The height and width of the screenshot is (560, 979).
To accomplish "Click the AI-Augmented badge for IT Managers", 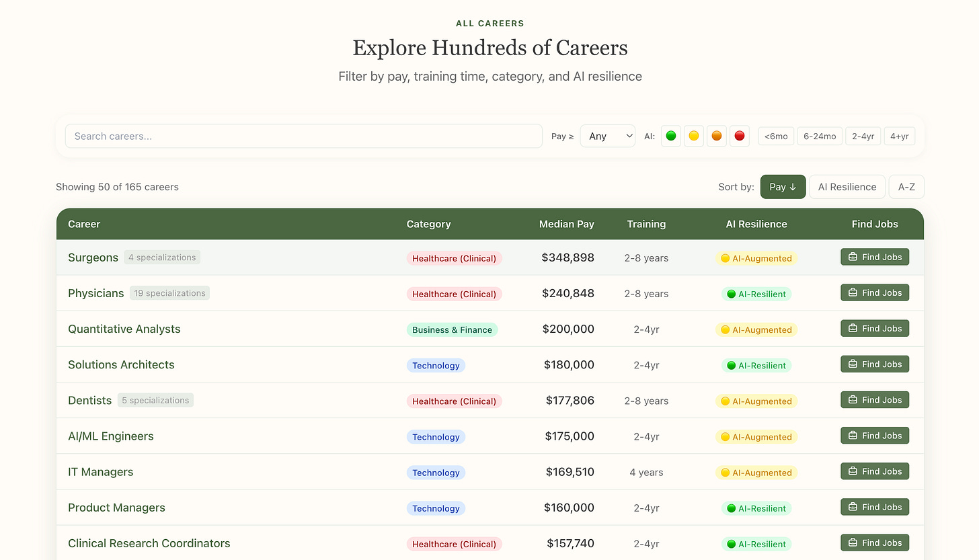I will click(756, 473).
